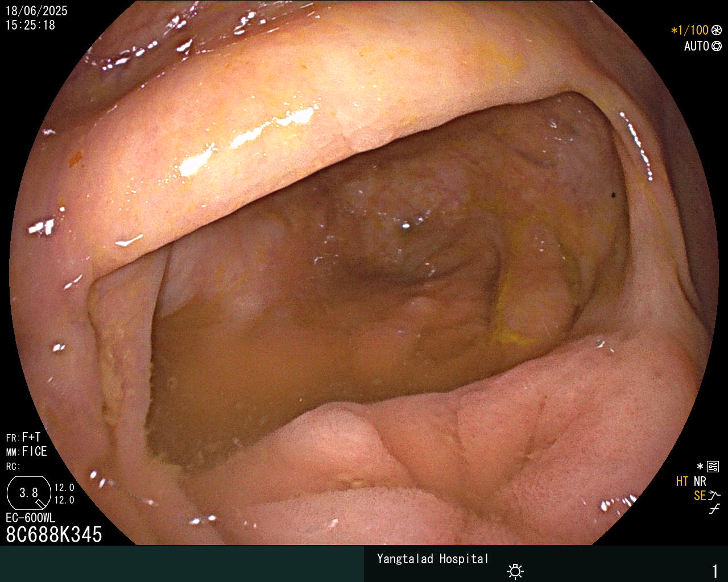Click the scope model EC-600WL
The height and width of the screenshot is (582, 728).
[31, 518]
